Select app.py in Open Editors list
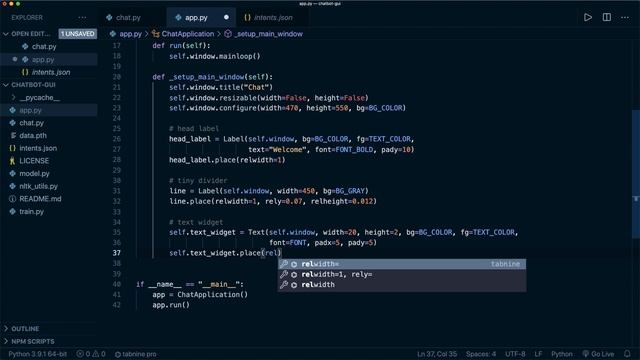 click(43, 60)
